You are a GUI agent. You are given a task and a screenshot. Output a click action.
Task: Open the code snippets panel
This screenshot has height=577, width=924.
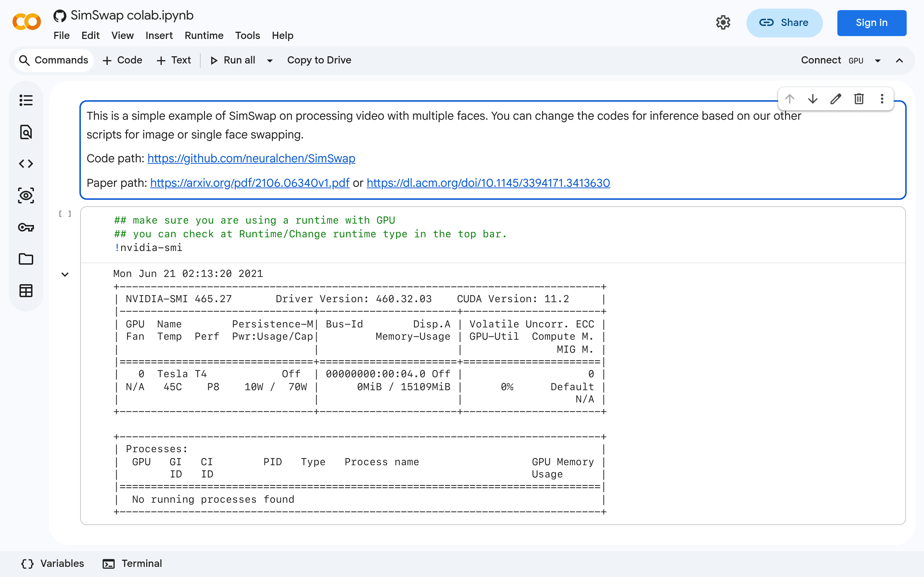coord(26,164)
